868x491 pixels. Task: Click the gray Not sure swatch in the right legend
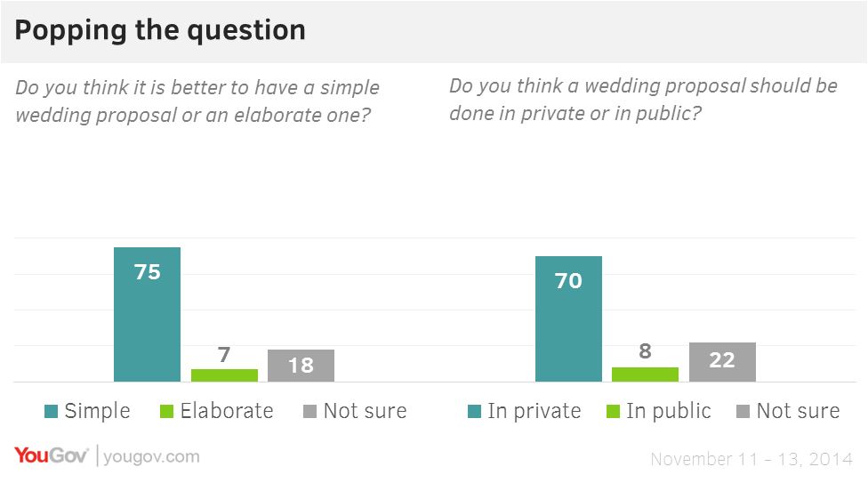[743, 411]
